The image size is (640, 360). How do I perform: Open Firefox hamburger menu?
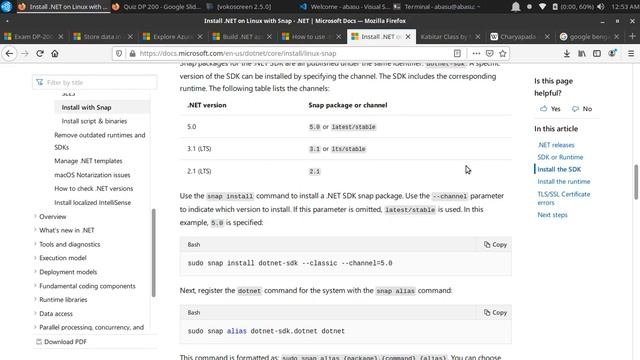click(631, 53)
